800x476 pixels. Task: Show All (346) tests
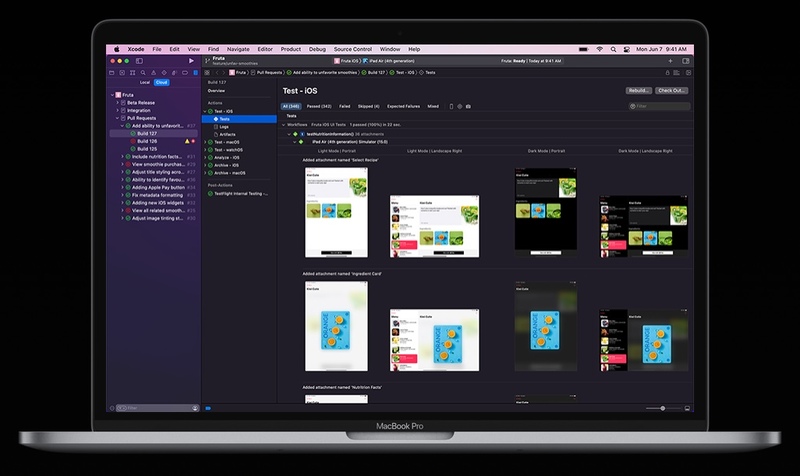point(291,107)
